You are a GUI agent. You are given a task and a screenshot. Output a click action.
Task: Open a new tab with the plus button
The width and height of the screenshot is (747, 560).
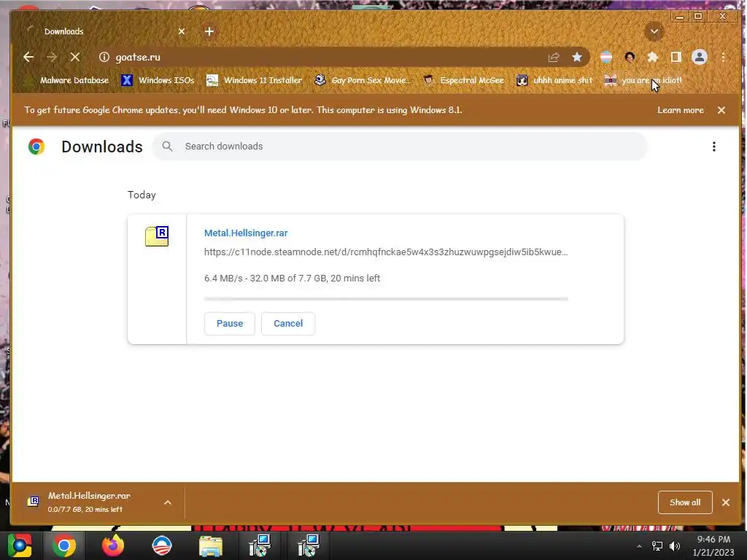[209, 31]
